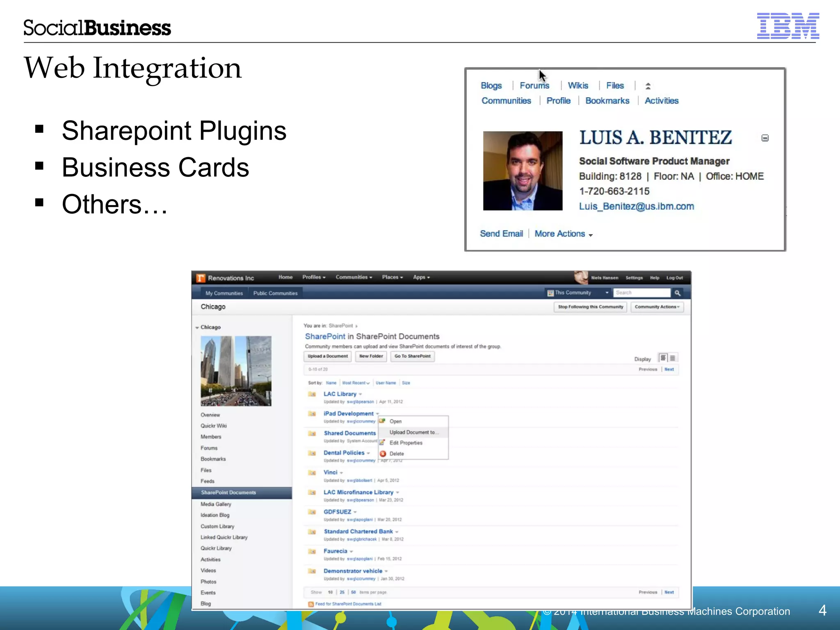
Task: Open the Community Actions dropdown
Action: (x=657, y=307)
